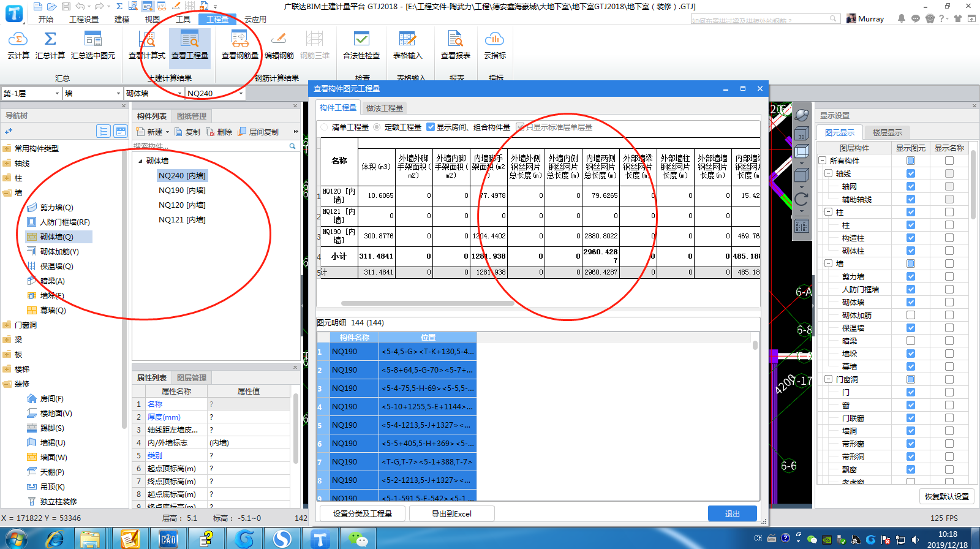Click 复制 in component list toolbar
Viewport: 980px width, 549px height.
coord(187,132)
